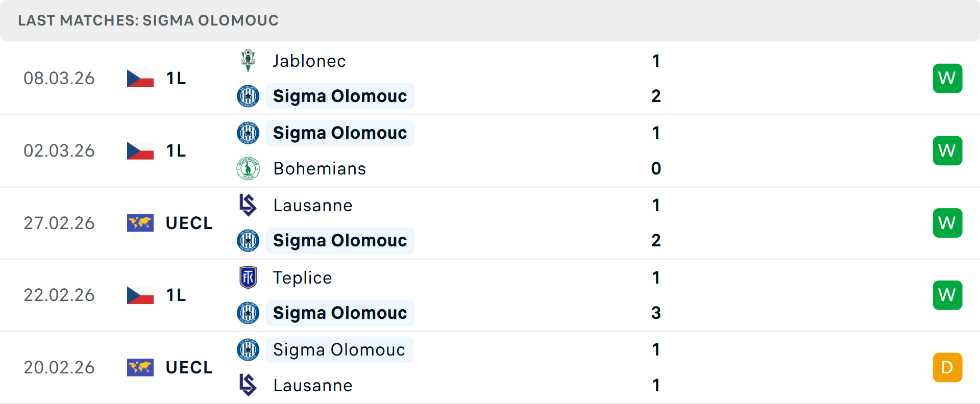Open the Teplice club crest
This screenshot has width=980, height=404.
tap(248, 277)
